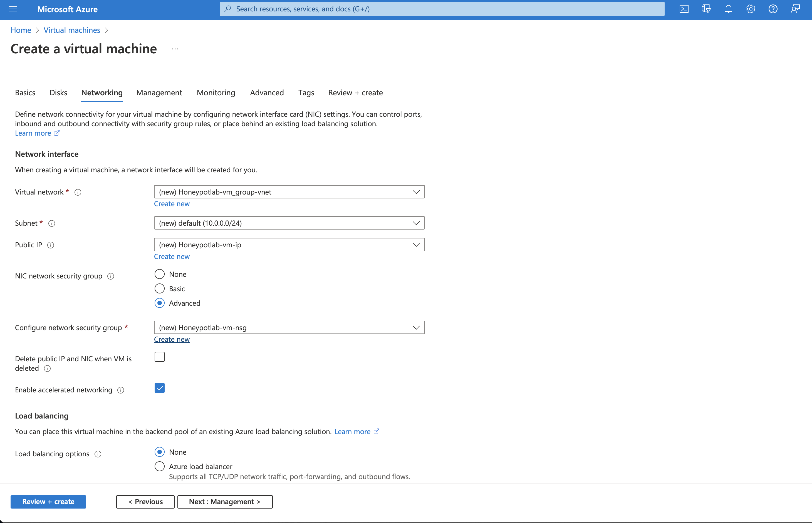Open the Review + create tab

click(355, 93)
